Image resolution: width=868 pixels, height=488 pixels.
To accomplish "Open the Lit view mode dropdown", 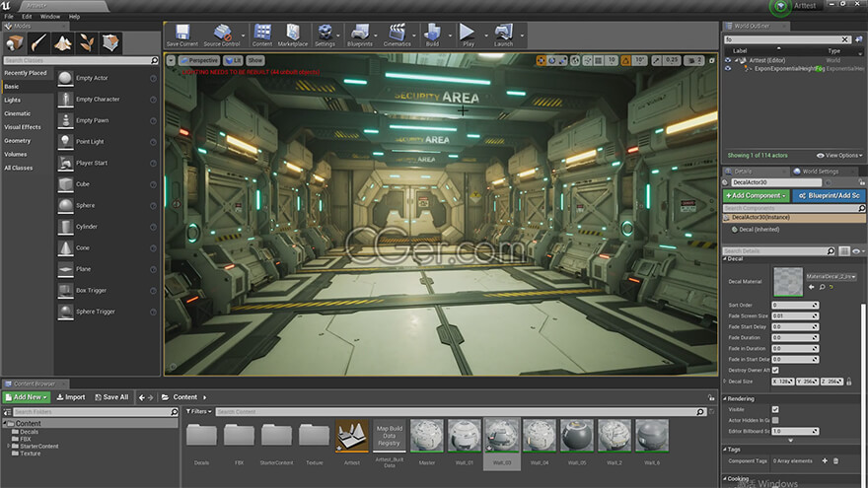I will click(234, 60).
